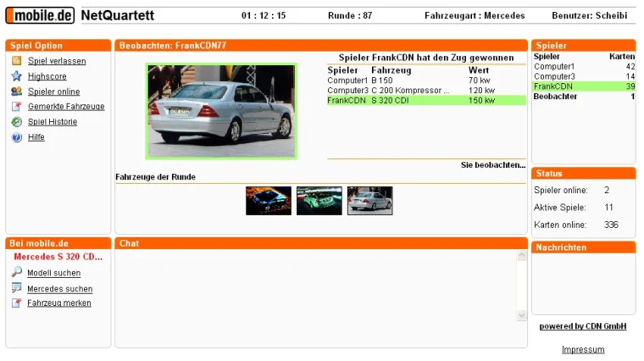Click the Spieler online people icon
644x361 pixels.
16,92
